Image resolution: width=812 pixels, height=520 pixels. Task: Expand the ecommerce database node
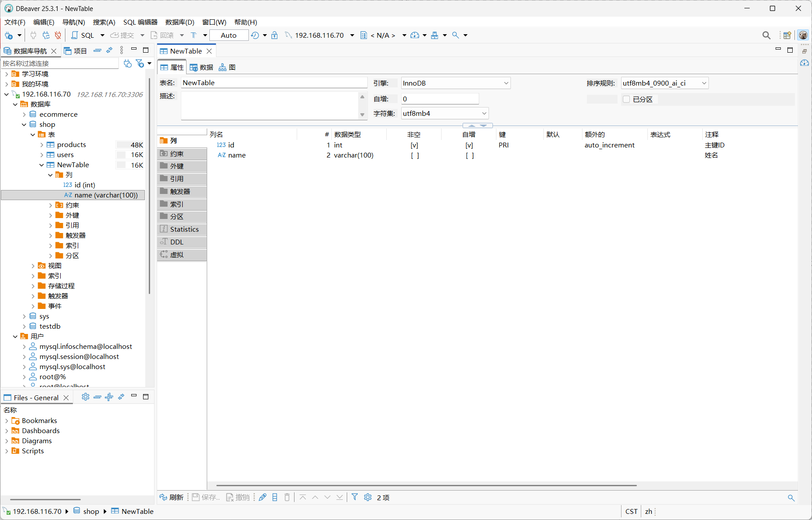point(24,115)
